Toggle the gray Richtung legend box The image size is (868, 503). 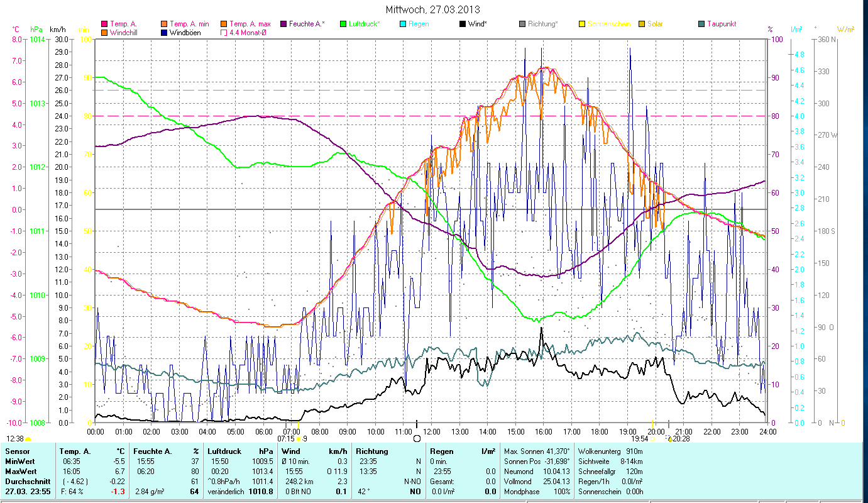[x=522, y=25]
